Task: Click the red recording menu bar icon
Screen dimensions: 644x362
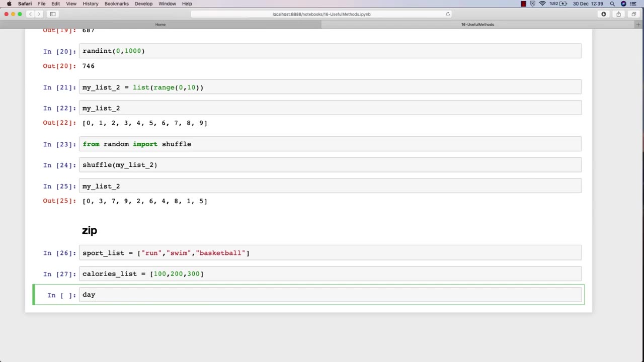Action: 523,4
